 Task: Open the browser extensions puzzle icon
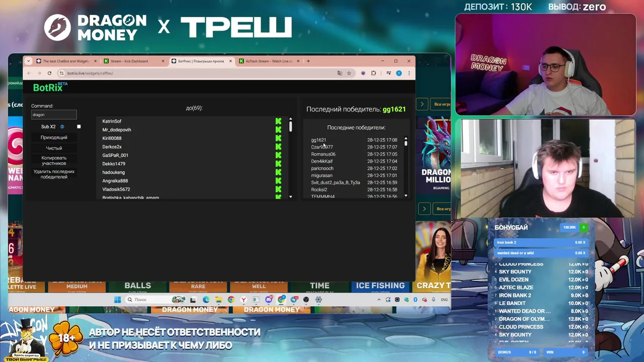pyautogui.click(x=373, y=73)
